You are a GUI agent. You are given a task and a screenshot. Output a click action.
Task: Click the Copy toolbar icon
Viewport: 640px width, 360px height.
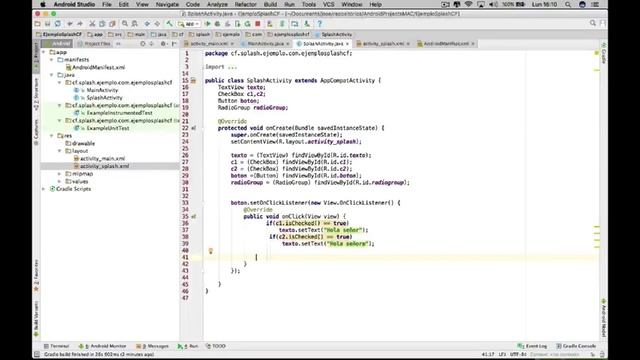pyautogui.click(x=102, y=24)
